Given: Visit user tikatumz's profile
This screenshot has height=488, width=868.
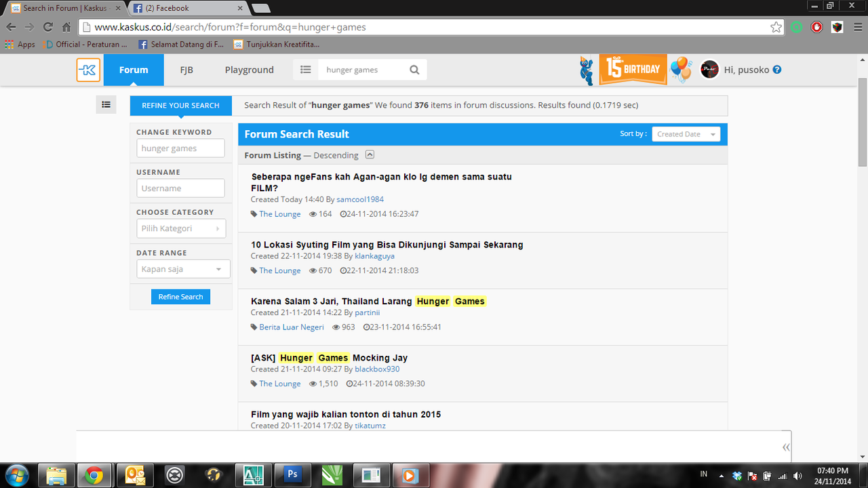Looking at the screenshot, I should point(370,426).
